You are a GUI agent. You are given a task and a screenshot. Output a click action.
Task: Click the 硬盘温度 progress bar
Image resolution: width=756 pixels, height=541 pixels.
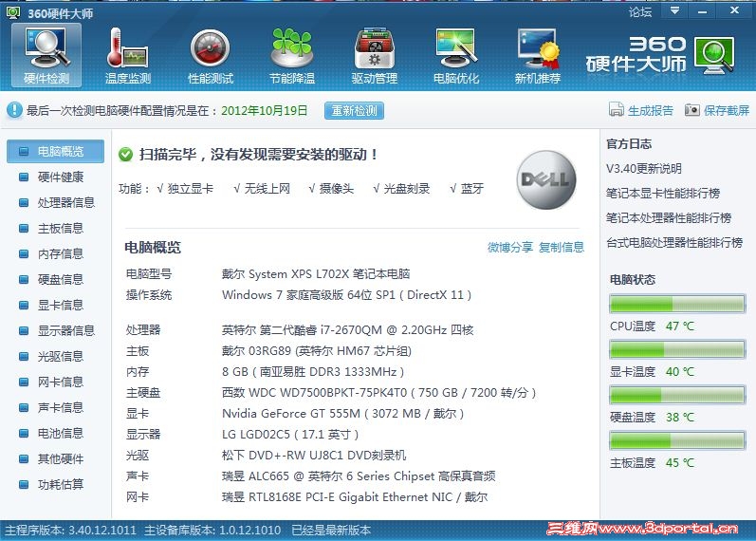pyautogui.click(x=677, y=395)
